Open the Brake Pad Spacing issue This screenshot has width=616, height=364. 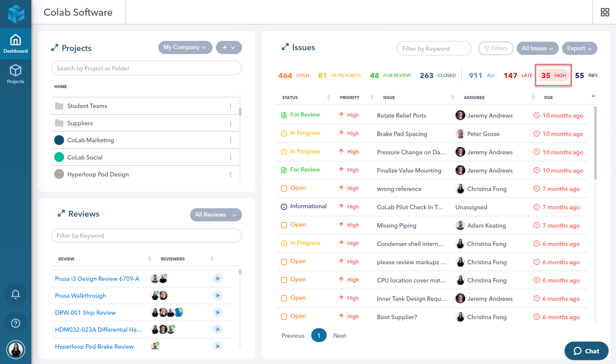point(402,134)
